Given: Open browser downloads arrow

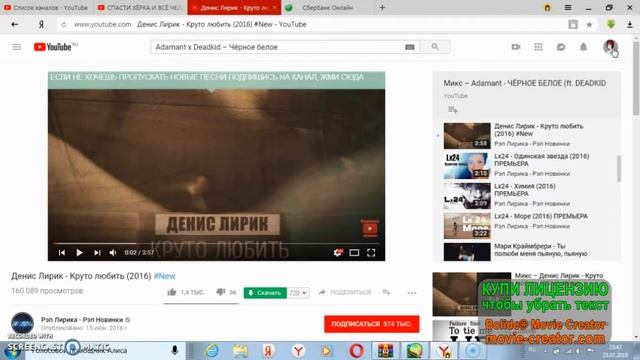Looking at the screenshot, I should [x=630, y=24].
